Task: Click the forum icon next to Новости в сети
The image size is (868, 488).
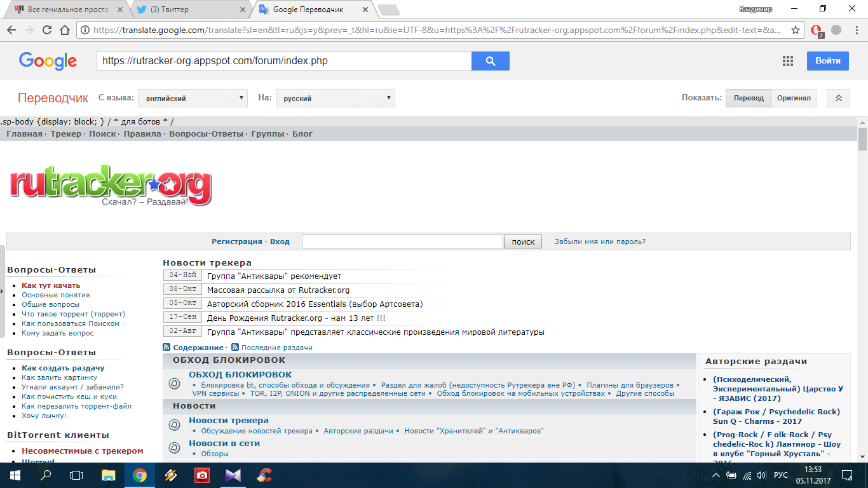Action: 174,448
